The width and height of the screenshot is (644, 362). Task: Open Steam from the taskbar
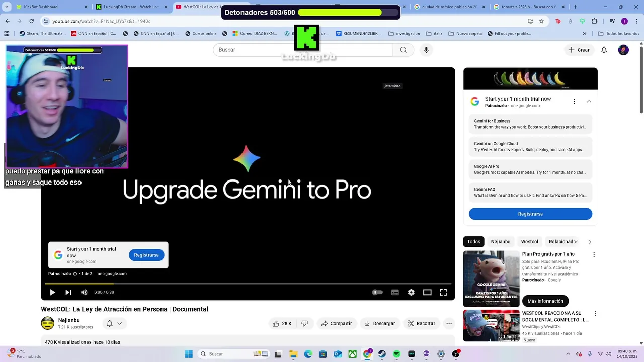(382, 354)
